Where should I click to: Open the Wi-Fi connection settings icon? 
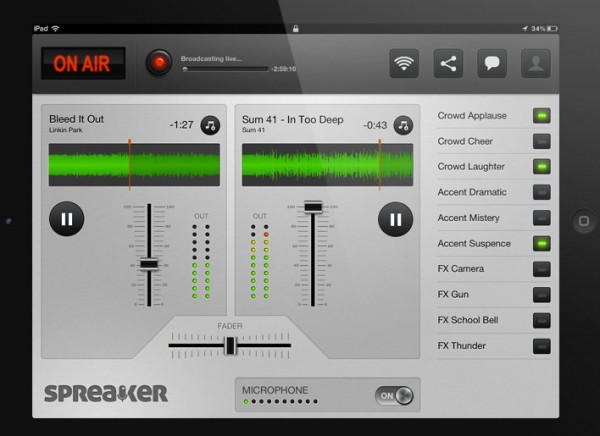404,63
